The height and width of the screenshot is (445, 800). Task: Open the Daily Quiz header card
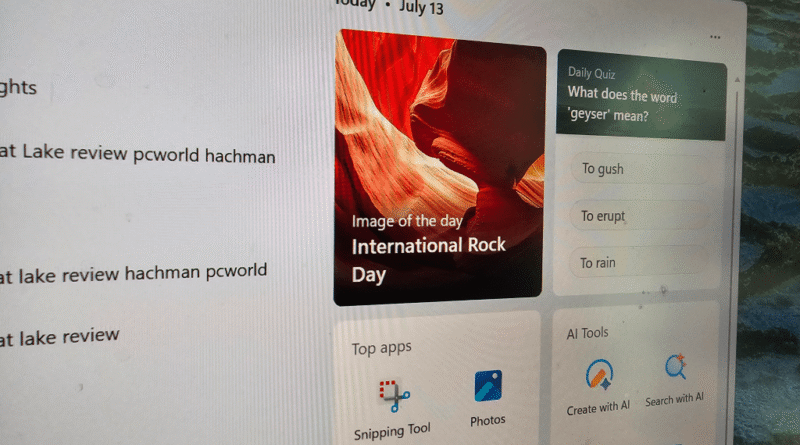click(641, 95)
